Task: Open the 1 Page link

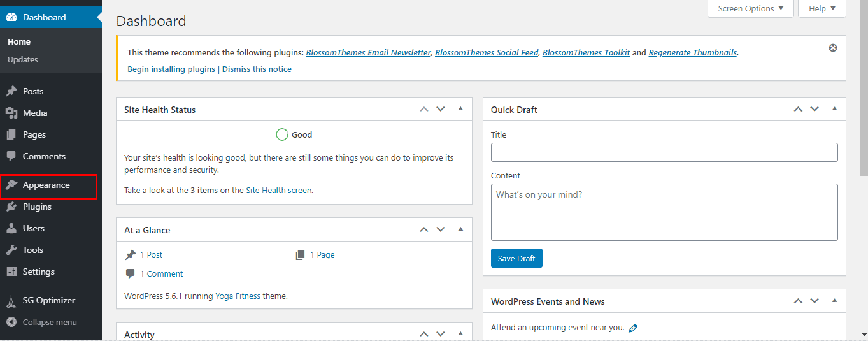Action: pyautogui.click(x=322, y=254)
